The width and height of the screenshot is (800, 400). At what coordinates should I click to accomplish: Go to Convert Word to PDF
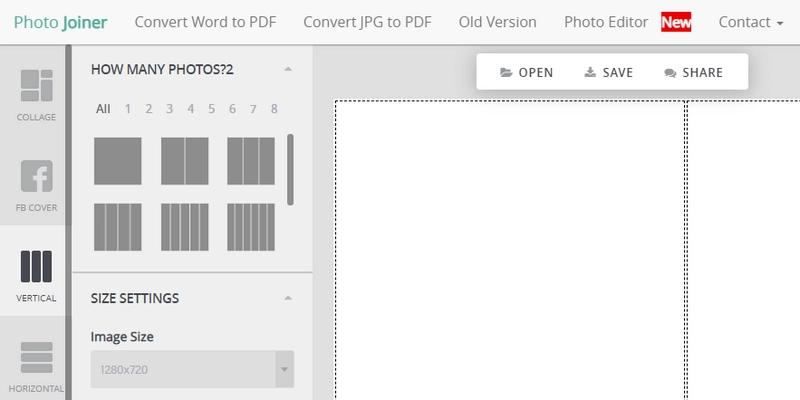pyautogui.click(x=205, y=22)
